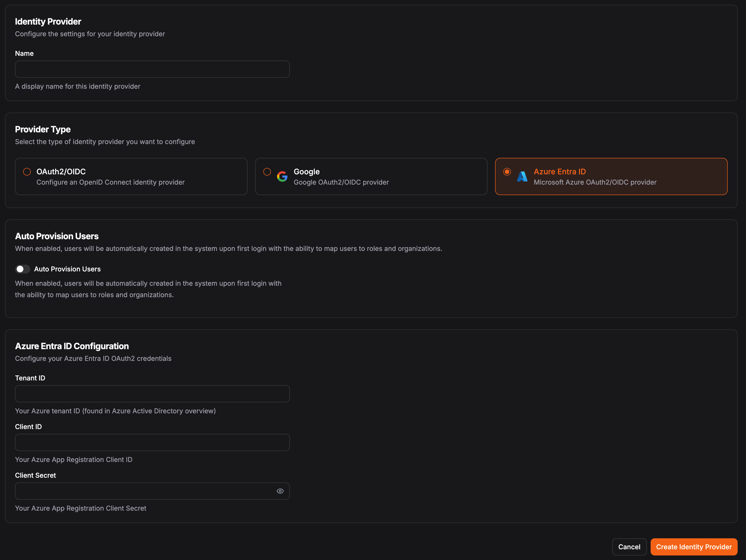Click the Microsoft Azure OAuth2/OIDC provider description

point(595,182)
